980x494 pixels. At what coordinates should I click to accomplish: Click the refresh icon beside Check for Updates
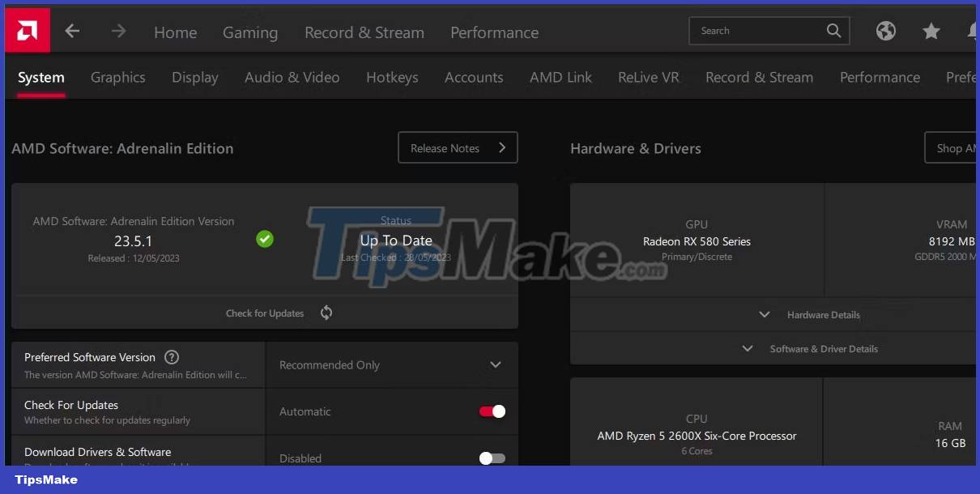click(x=326, y=313)
